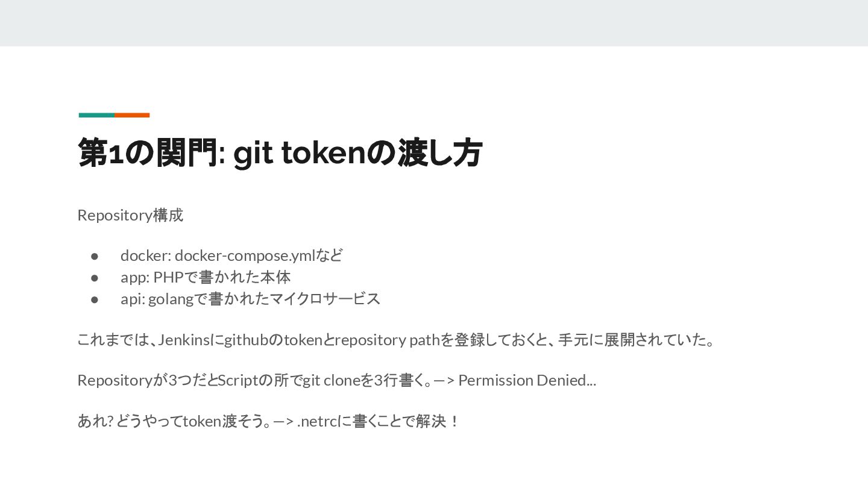Screen dimensions: 868x488
Task: Click the 'docker-compose.yml' filename text
Action: [245, 255]
